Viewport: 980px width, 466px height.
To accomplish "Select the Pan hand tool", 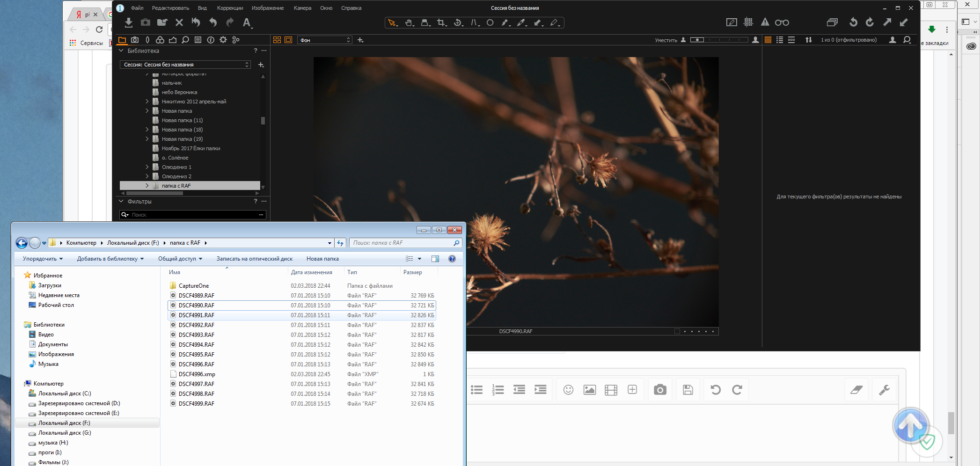I will point(409,22).
